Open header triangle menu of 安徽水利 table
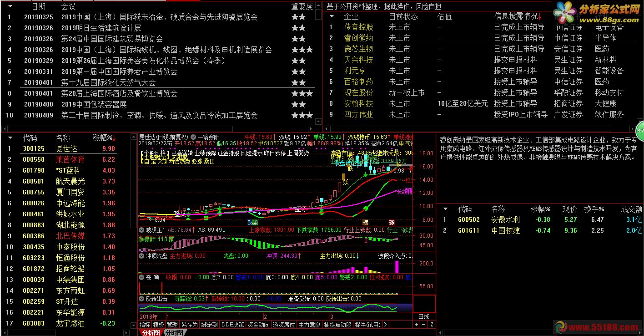The image size is (644, 336). click(446, 209)
